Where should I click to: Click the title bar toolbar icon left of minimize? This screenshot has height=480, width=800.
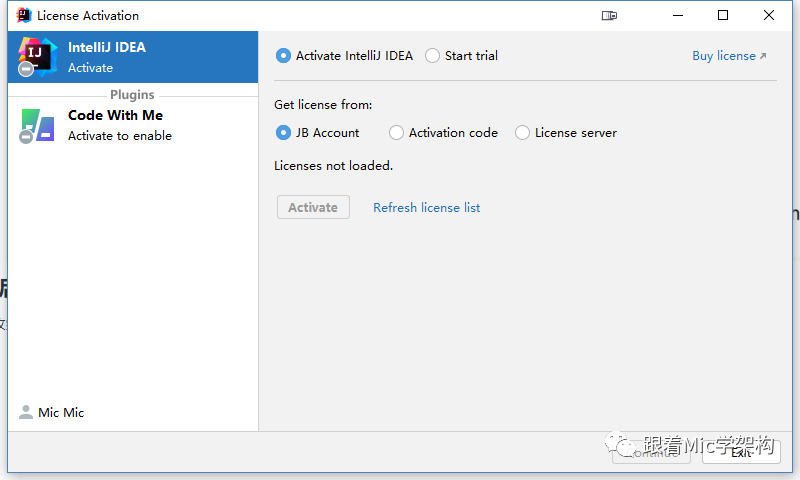(x=609, y=16)
